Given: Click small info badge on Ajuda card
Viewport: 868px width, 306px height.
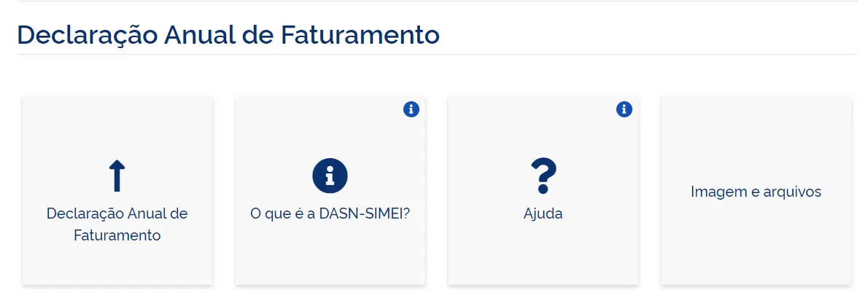Looking at the screenshot, I should click(x=624, y=109).
